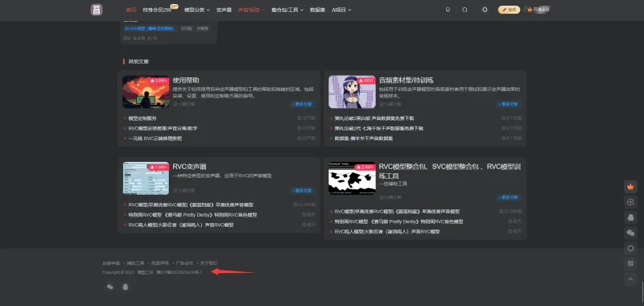This screenshot has width=644, height=306.
Task: Open 变声器 navigation item
Action: click(224, 10)
